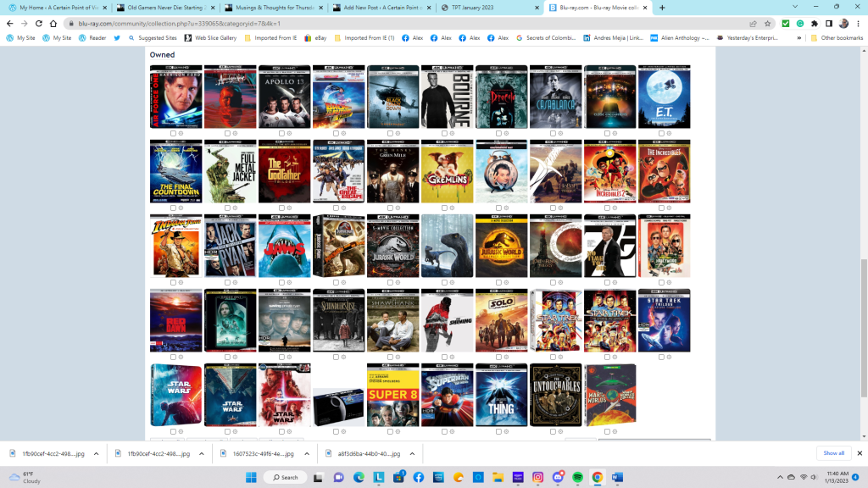Bookmark this page with the star icon
Viewport: 868px width, 488px height.
tap(767, 24)
